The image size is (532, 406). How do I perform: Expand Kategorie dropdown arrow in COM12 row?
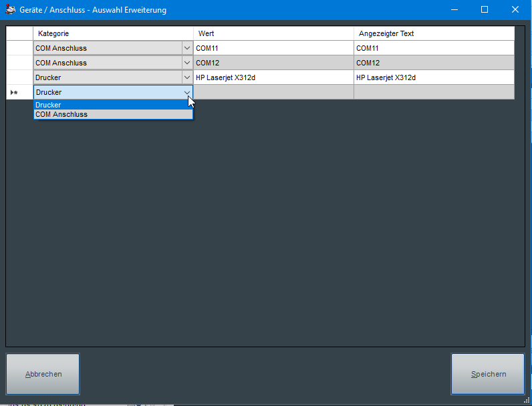(x=186, y=63)
